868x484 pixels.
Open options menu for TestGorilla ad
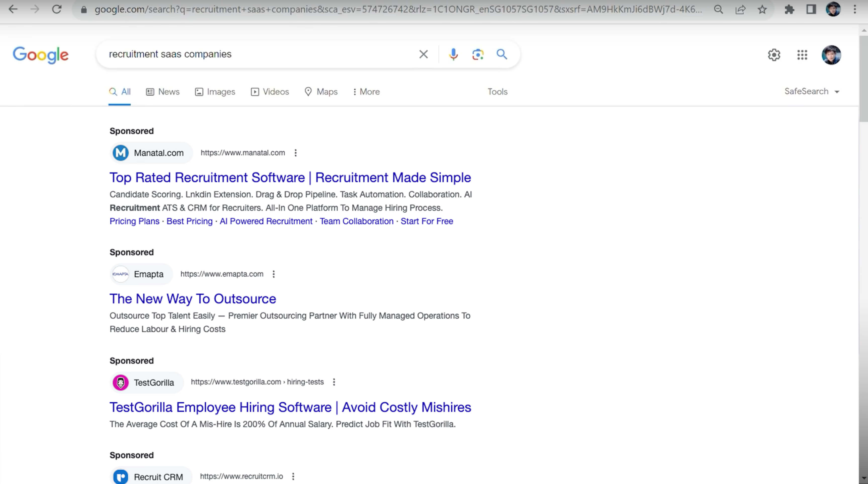pos(334,382)
